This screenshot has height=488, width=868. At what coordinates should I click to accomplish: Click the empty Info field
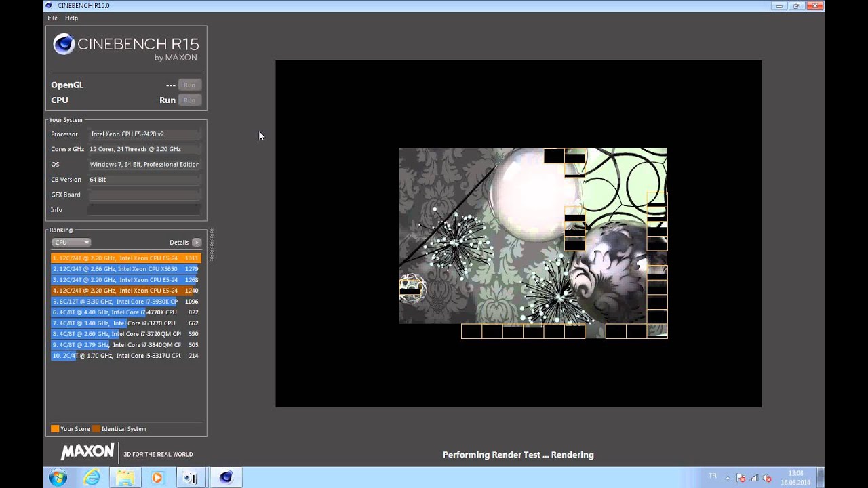tap(144, 210)
